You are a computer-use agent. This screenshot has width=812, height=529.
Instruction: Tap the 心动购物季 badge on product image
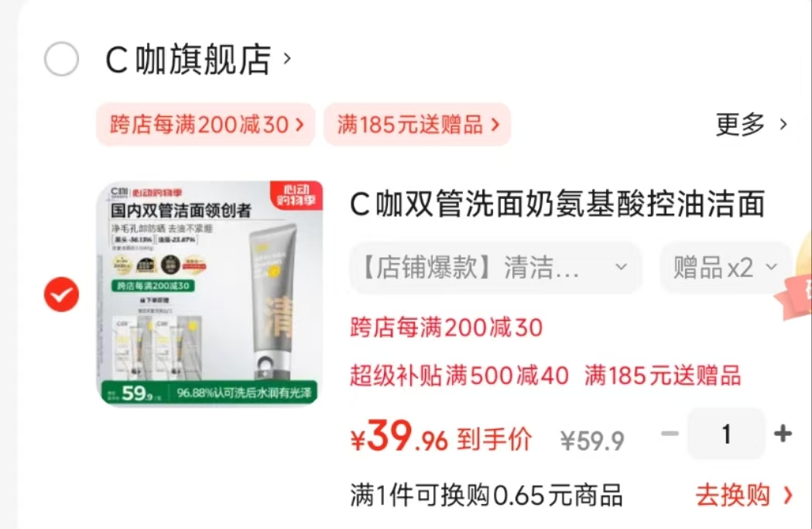tap(296, 195)
